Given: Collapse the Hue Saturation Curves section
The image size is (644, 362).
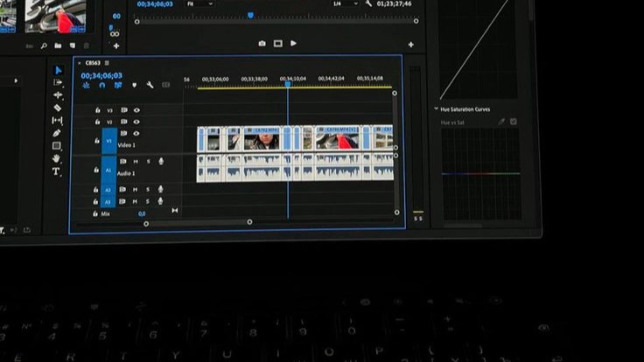Looking at the screenshot, I should tap(436, 108).
